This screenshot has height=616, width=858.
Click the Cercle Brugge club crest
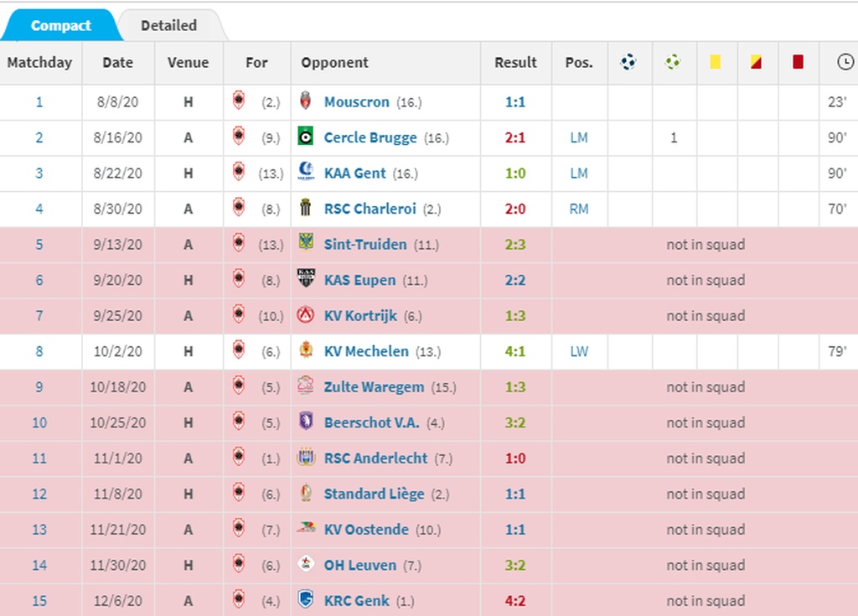[306, 137]
